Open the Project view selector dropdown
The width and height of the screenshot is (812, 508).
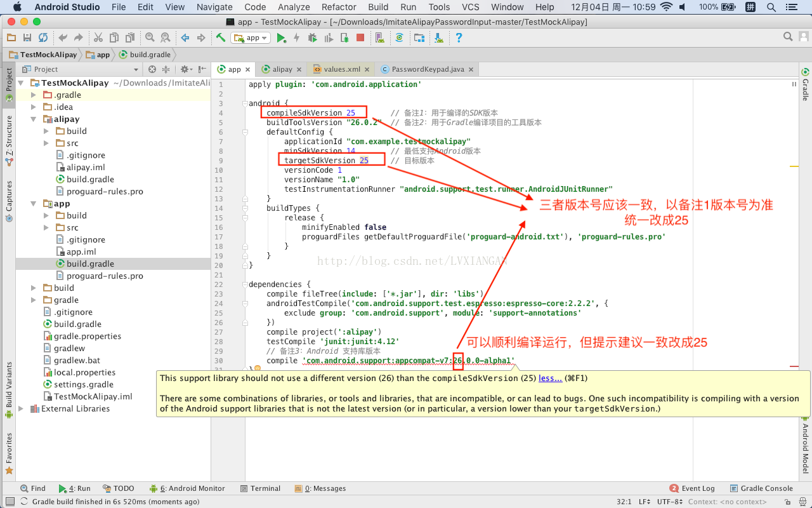click(x=81, y=69)
